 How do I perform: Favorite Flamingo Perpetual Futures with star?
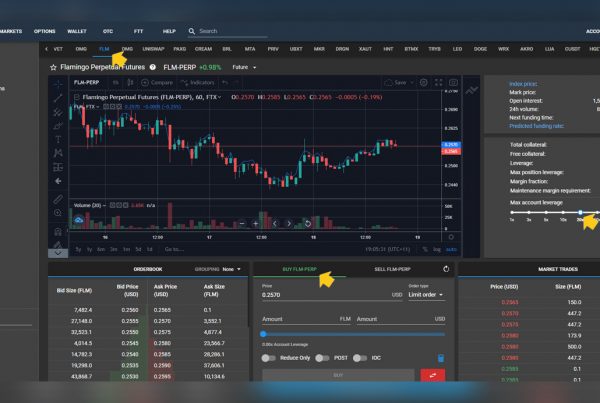coord(53,68)
